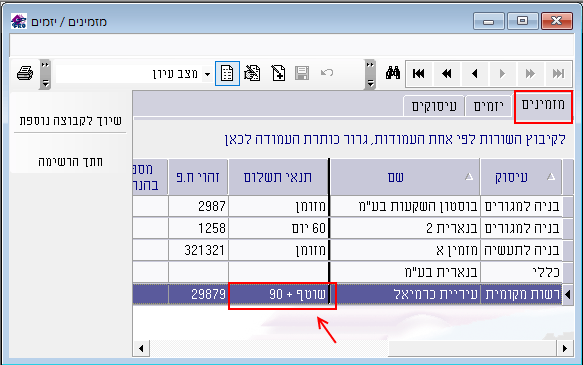Screen dimensions: 583x365
Task: Click the grayed save floppy icon
Action: coord(302,73)
